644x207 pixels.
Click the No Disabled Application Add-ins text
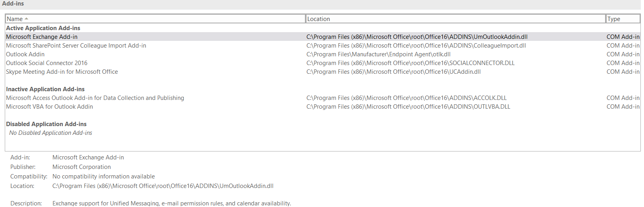[50, 133]
